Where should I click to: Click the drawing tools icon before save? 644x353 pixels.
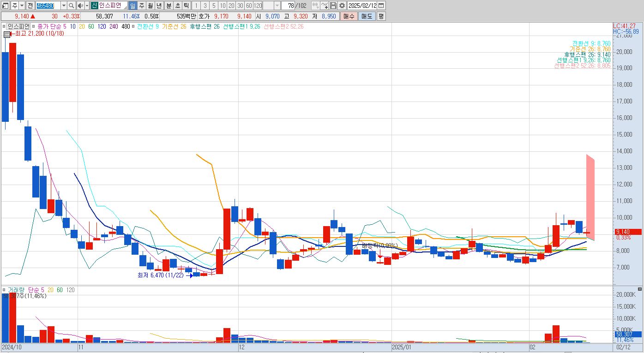point(324,6)
